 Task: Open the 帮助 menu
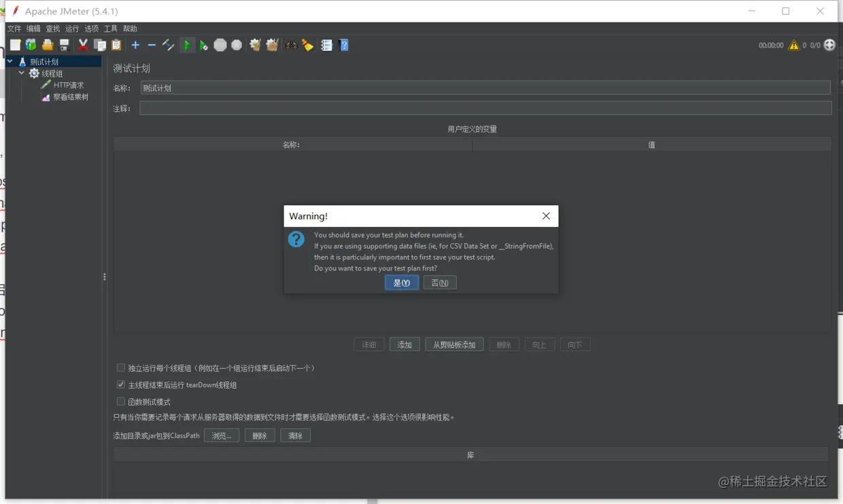[130, 29]
